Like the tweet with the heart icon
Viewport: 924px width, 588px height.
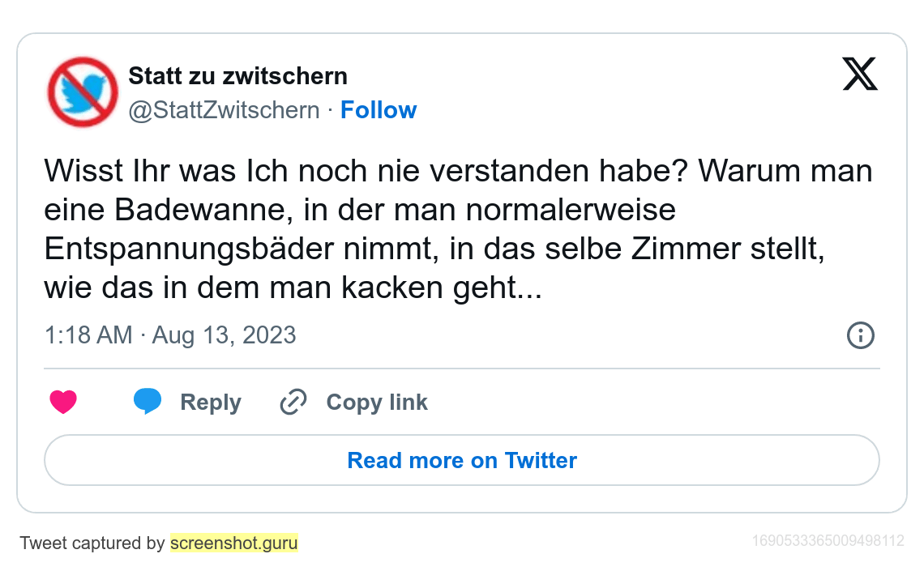point(63,403)
